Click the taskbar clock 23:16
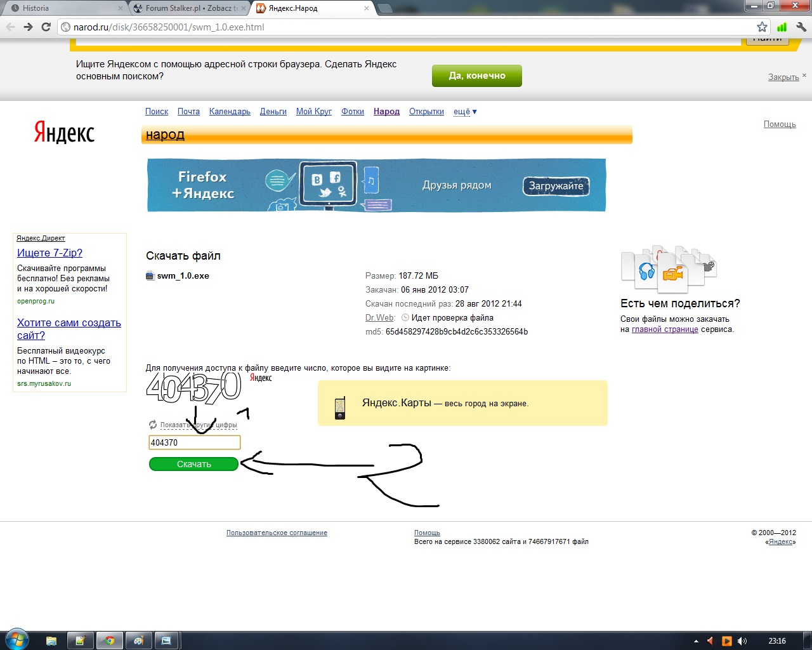812x650 pixels. pos(777,641)
